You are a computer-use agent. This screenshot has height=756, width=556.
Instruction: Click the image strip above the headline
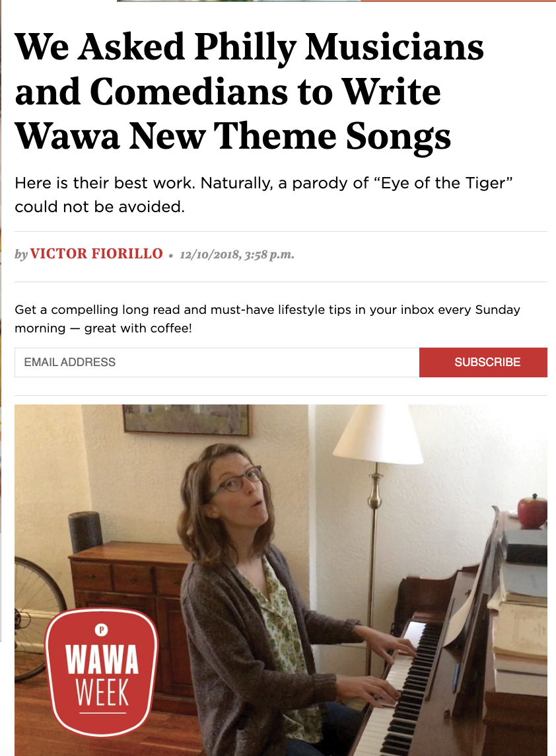[336, 1]
